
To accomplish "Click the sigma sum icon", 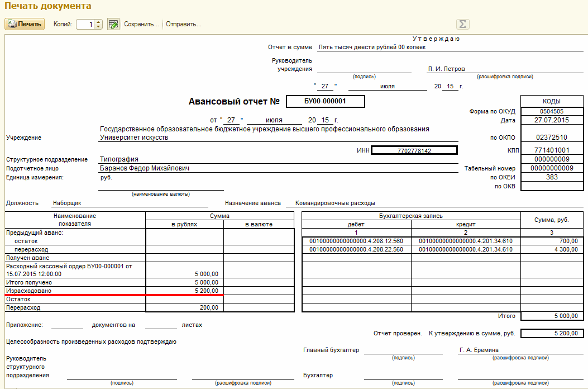I will point(463,25).
